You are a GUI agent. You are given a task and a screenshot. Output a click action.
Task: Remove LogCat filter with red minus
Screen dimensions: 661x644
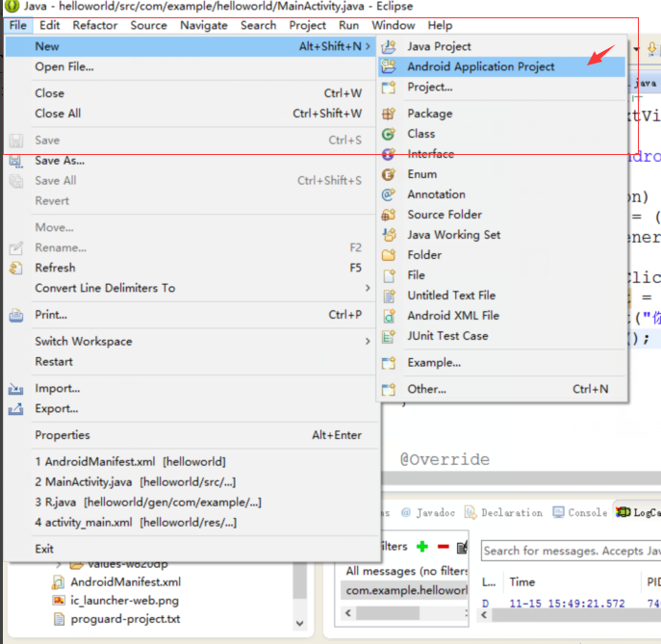pos(443,547)
